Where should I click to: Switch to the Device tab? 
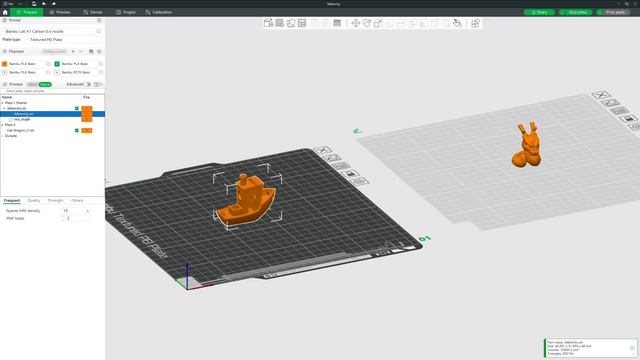93,12
